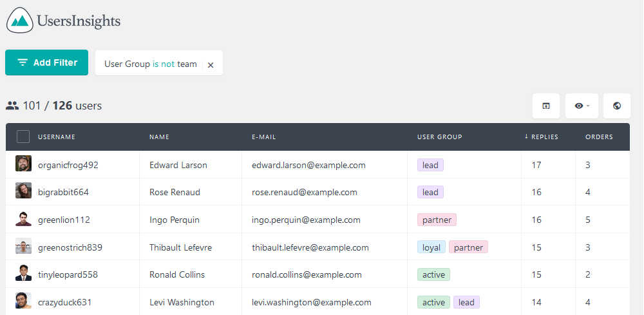Click lead tag in Rose Renaud's row
This screenshot has width=644, height=315.
(430, 192)
